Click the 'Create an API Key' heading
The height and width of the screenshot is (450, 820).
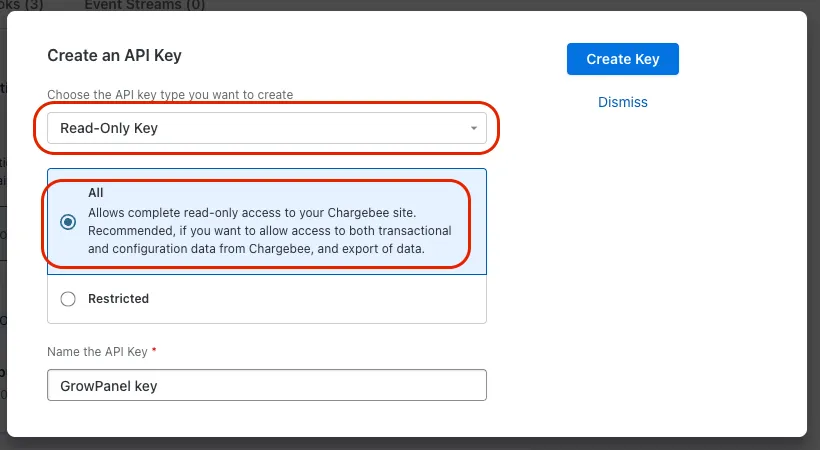pyautogui.click(x=114, y=55)
